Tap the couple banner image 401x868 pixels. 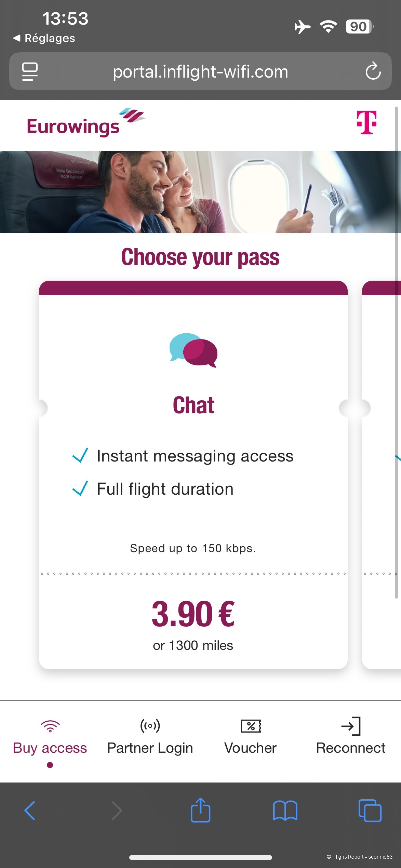pos(200,192)
